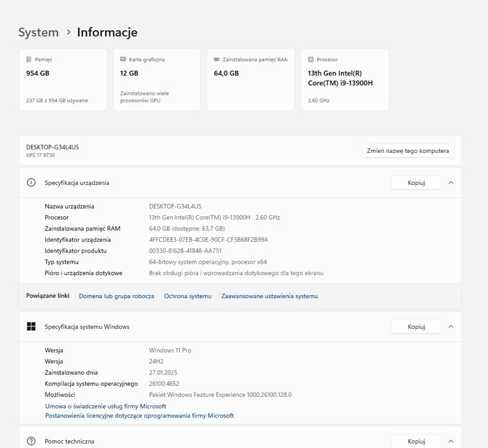Open the Zainstalowana pamięć RAM 64,0 GB card

click(251, 79)
